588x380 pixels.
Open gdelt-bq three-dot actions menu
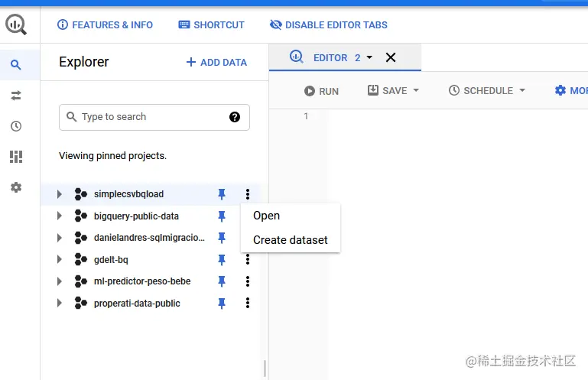click(248, 260)
